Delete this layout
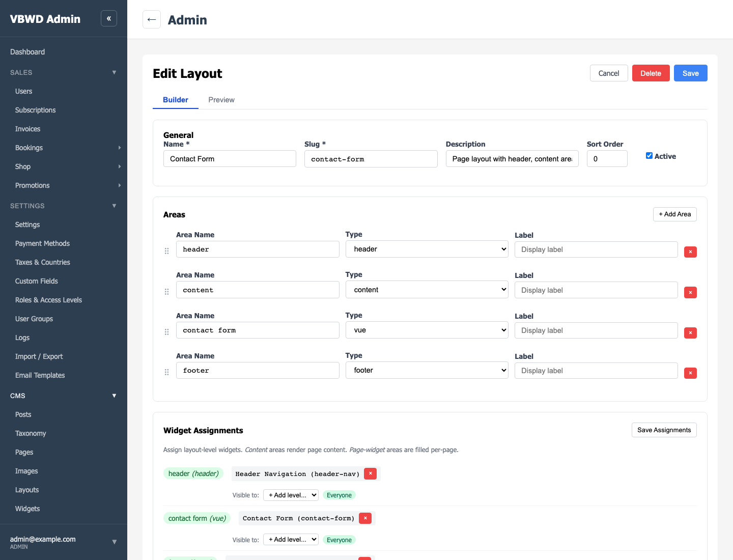733x560 pixels. 651,73
